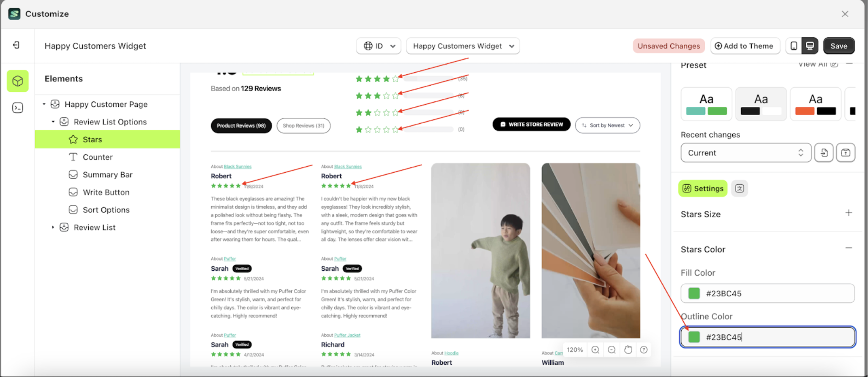Click the zoom out magnifier icon
The height and width of the screenshot is (380, 868).
pyautogui.click(x=611, y=350)
